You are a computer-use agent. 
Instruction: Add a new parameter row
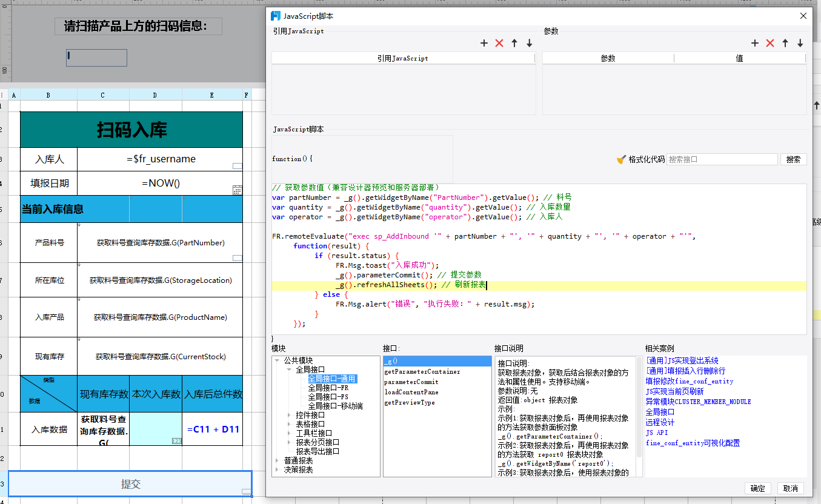coord(755,43)
